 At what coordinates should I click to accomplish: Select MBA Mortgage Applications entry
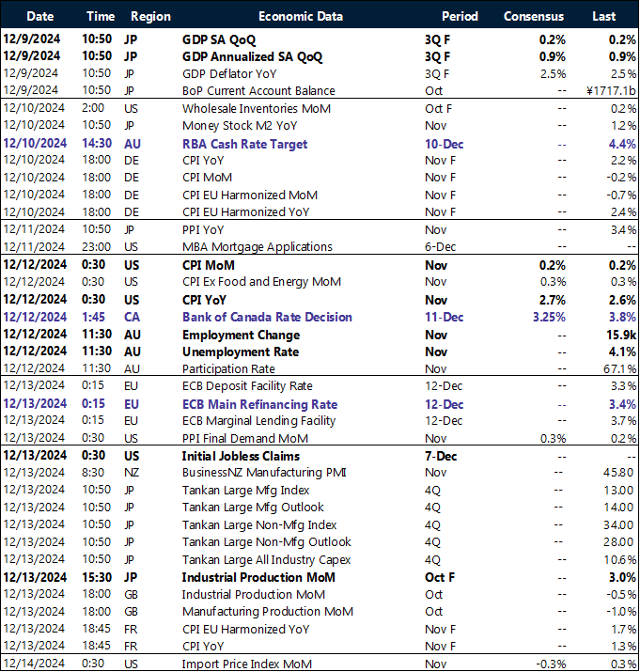(x=258, y=247)
